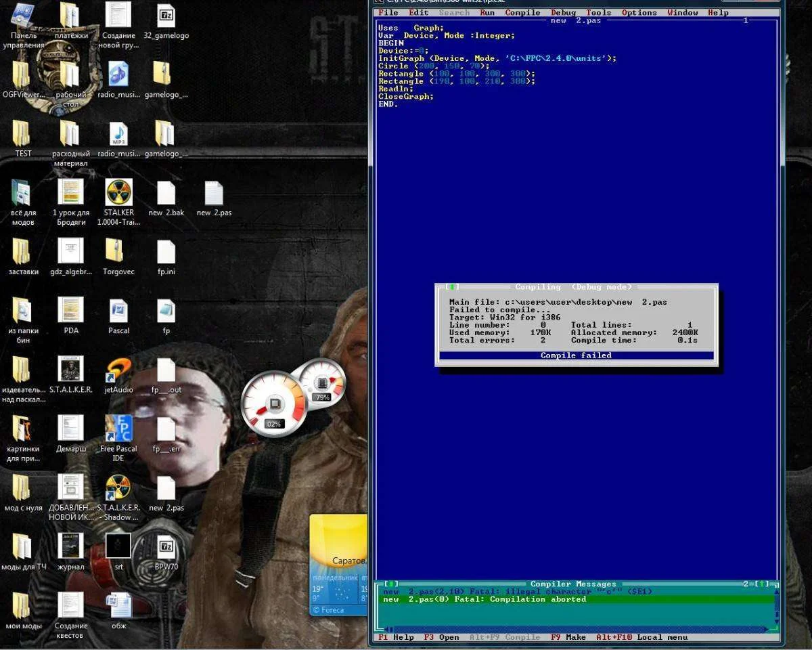Select the new 2.bak file icon
This screenshot has height=650, width=812.
[166, 198]
